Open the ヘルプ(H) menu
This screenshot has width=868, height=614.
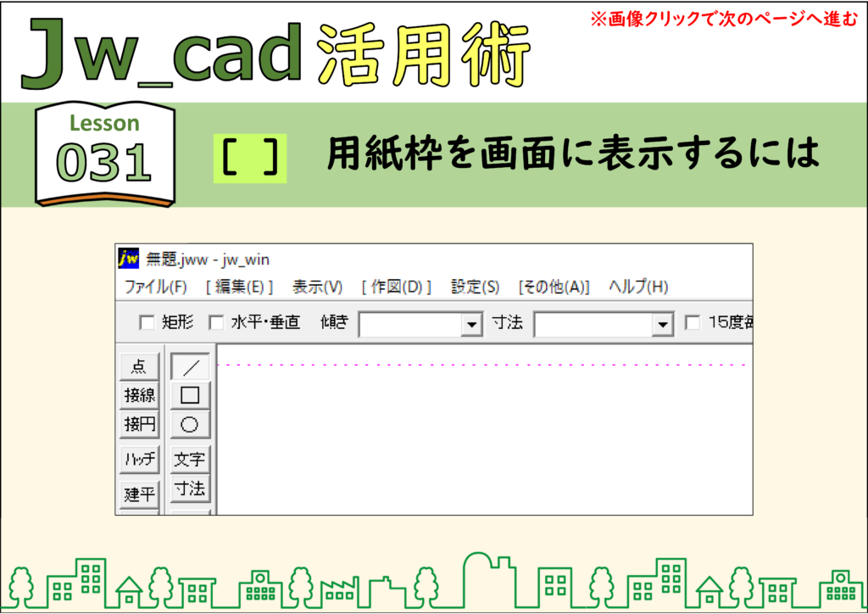click(638, 287)
